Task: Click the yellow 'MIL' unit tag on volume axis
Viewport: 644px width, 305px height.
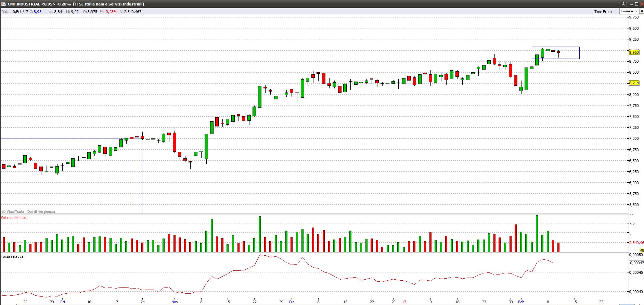Action: 641,251
